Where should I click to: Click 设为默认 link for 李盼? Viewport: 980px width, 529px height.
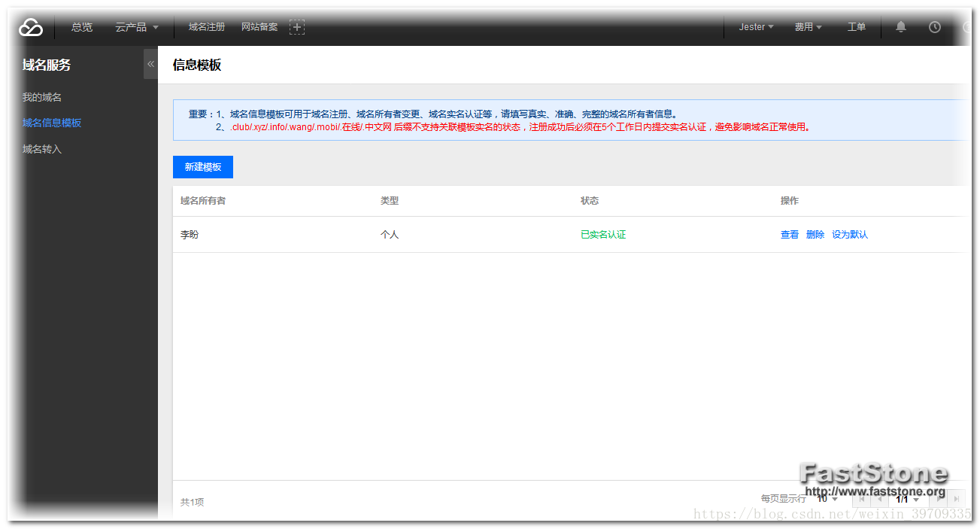(x=850, y=235)
